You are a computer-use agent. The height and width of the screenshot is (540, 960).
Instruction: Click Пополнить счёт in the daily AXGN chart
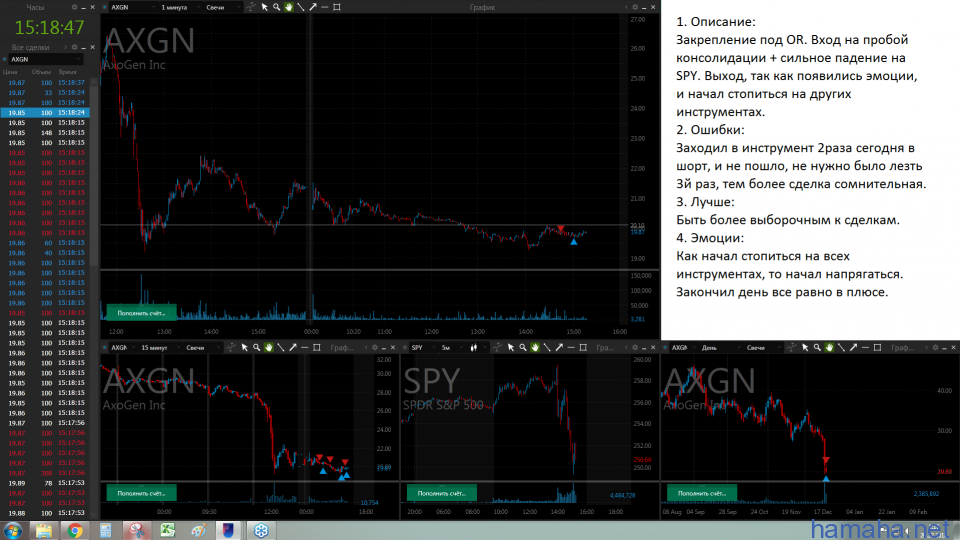[x=702, y=492]
